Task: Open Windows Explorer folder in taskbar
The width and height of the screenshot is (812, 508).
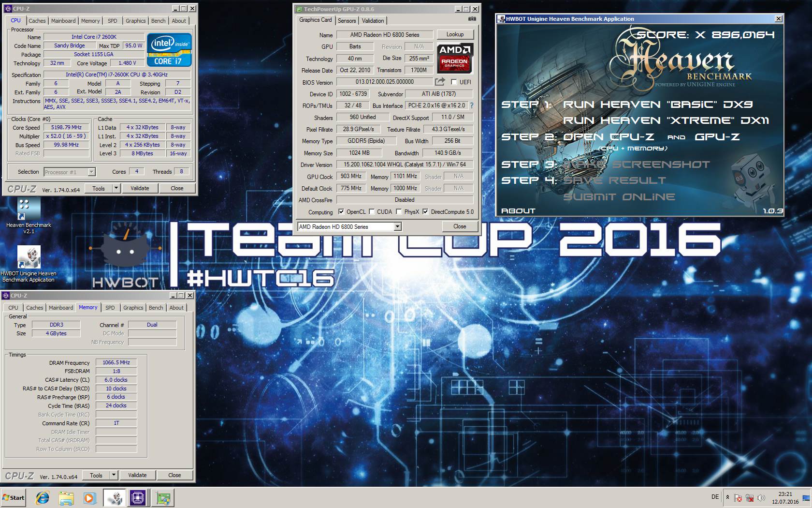Action: tap(66, 498)
